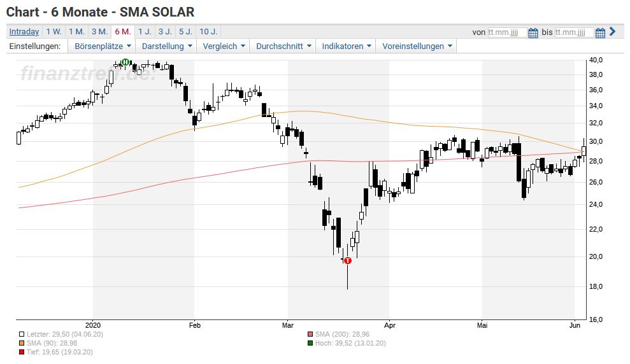Focus the 'von' start date field
630x364 pixels.
click(x=507, y=32)
